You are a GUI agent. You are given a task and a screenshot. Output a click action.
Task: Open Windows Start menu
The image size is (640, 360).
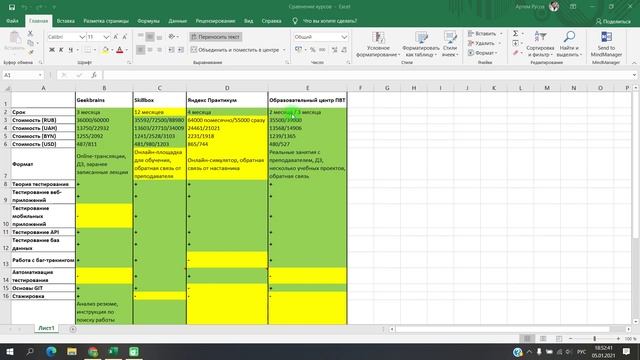tap(9, 351)
